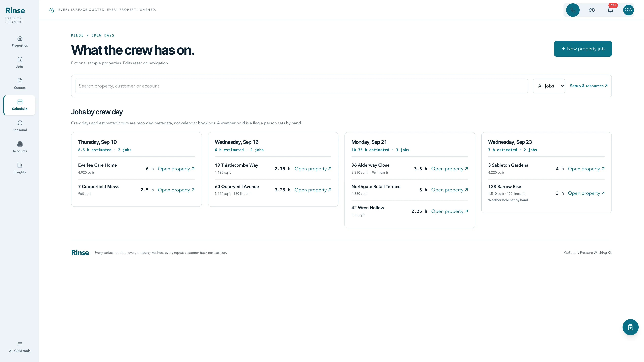Open Setup & resources link
This screenshot has width=644, height=362.
pos(589,86)
